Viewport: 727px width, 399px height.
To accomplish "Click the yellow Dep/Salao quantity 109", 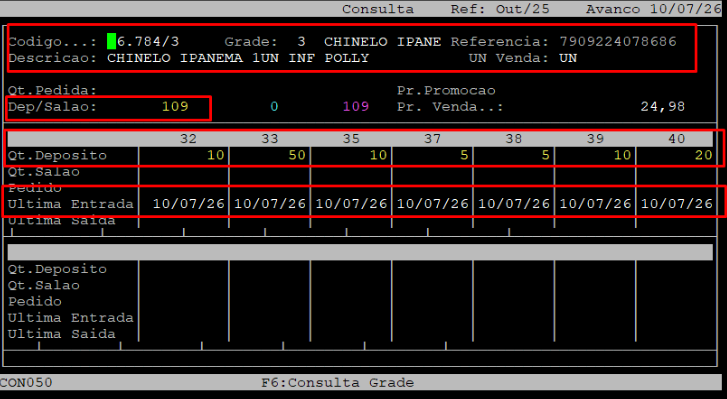I will click(x=175, y=107).
